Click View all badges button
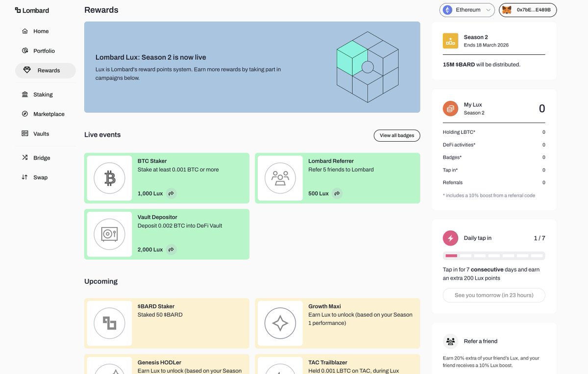 tap(397, 135)
